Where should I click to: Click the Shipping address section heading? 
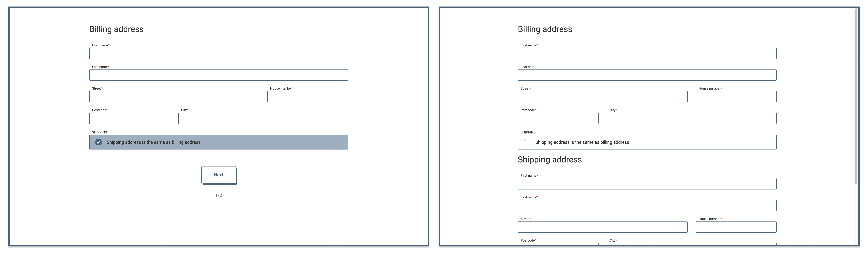(x=550, y=159)
